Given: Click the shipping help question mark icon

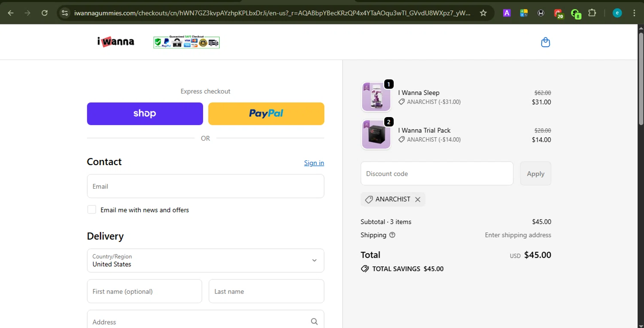Looking at the screenshot, I should click(x=392, y=235).
